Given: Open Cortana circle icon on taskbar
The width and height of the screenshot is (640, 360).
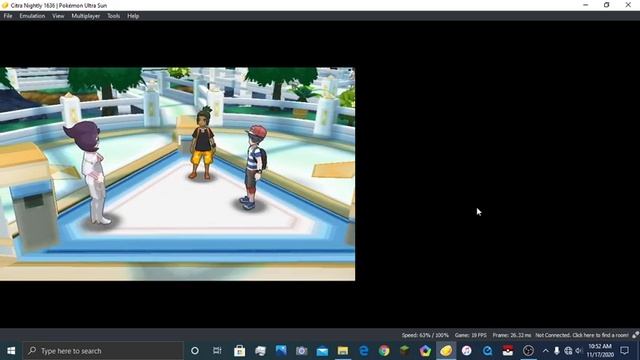Looking at the screenshot, I should point(195,351).
